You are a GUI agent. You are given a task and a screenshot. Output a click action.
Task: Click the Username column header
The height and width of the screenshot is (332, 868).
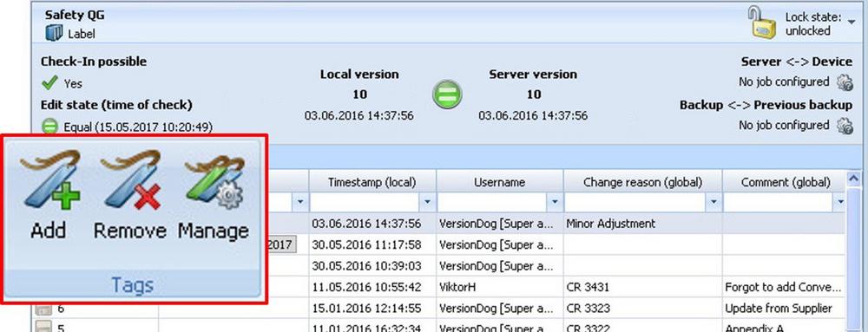500,181
